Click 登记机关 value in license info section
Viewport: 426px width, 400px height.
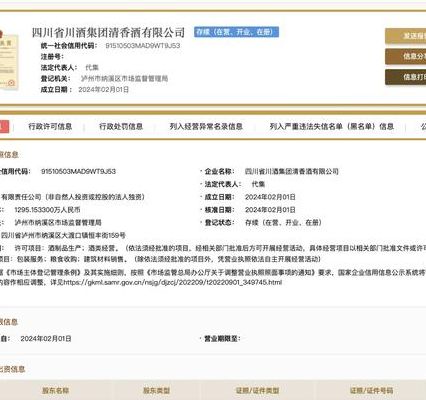pos(58,222)
